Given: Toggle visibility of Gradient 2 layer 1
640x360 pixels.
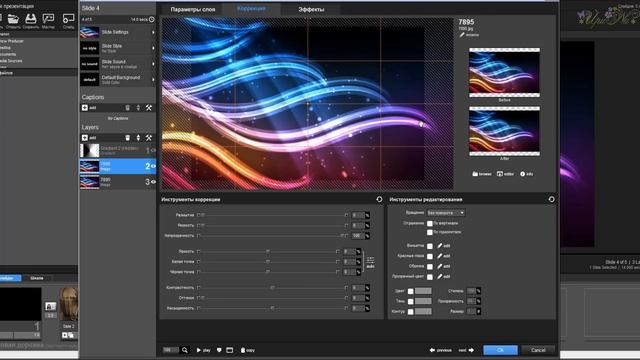Looking at the screenshot, I should click(x=153, y=150).
